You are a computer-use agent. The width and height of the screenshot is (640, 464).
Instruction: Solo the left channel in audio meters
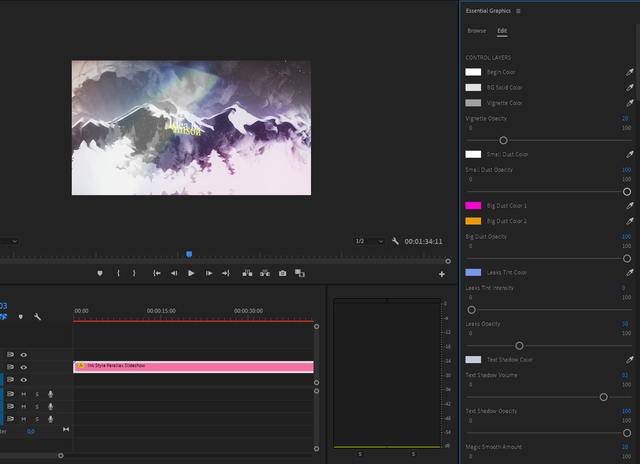click(360, 454)
